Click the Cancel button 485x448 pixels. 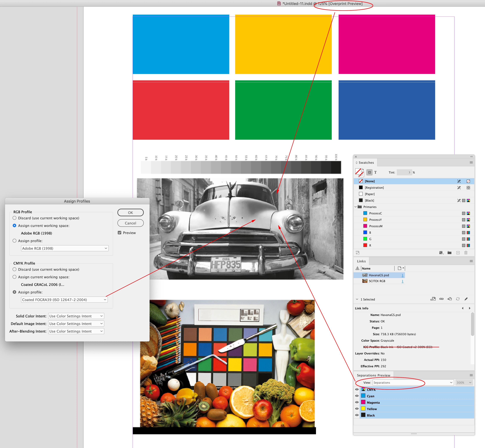[130, 223]
